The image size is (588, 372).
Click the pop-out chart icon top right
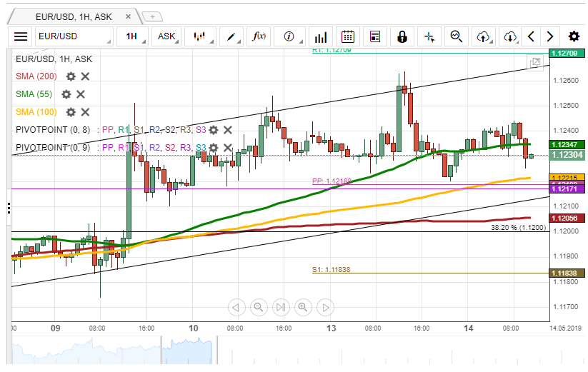534,64
